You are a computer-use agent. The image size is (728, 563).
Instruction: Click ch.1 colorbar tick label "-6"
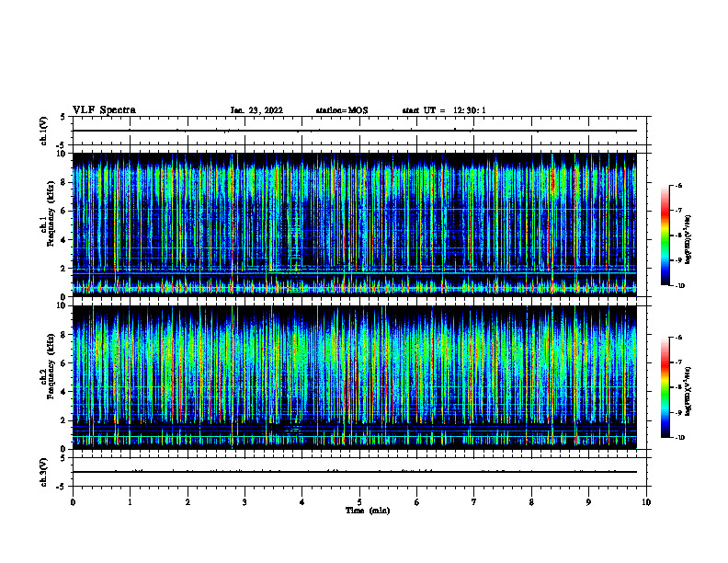point(678,185)
